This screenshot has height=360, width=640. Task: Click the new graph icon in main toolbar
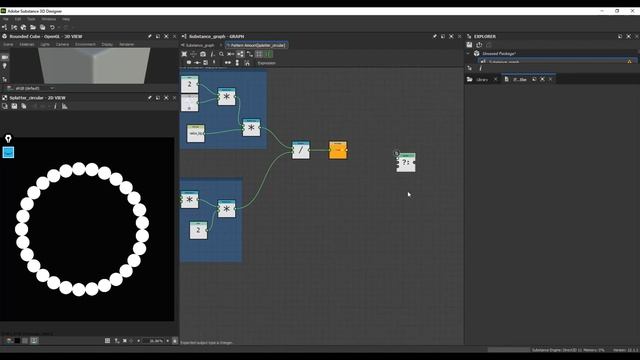click(4, 27)
